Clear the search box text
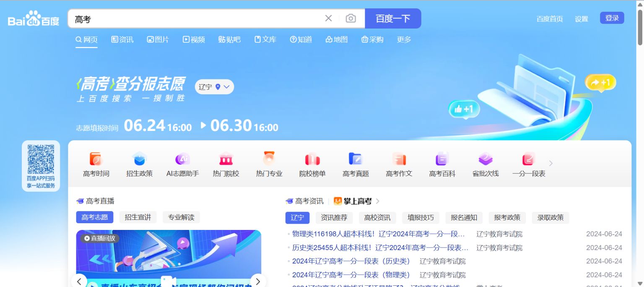The width and height of the screenshot is (644, 287). [x=328, y=18]
